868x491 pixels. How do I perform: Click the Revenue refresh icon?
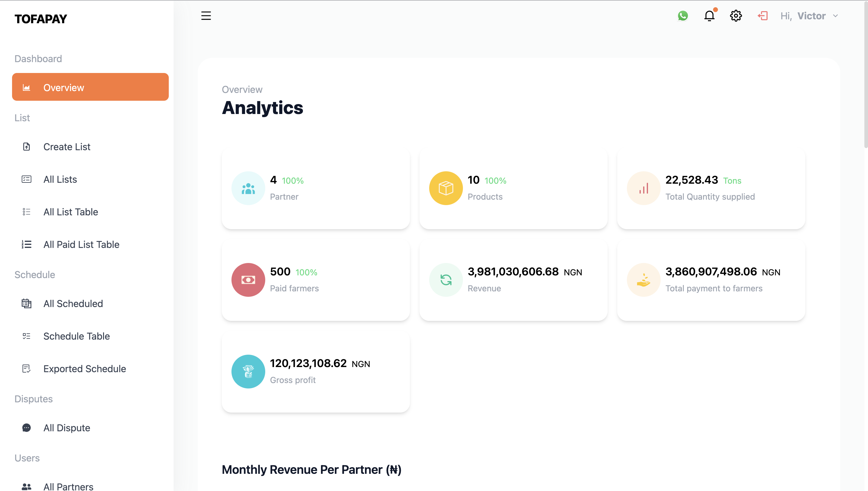click(x=446, y=280)
